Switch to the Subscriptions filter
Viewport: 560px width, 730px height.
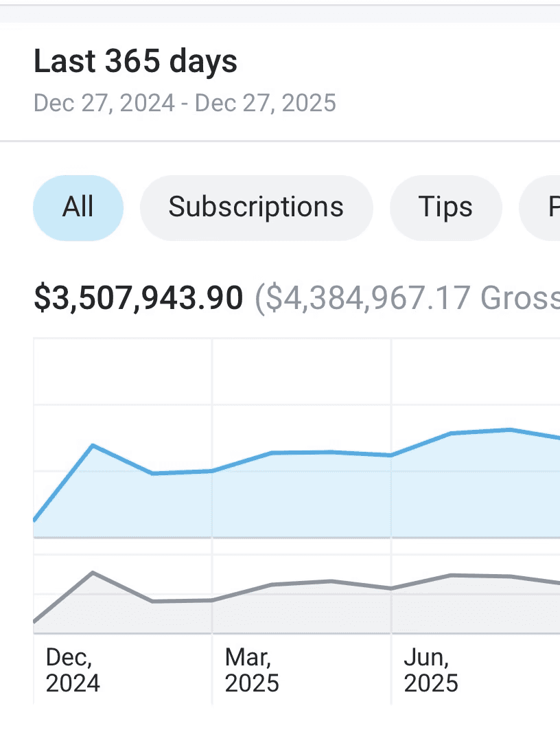(x=256, y=207)
